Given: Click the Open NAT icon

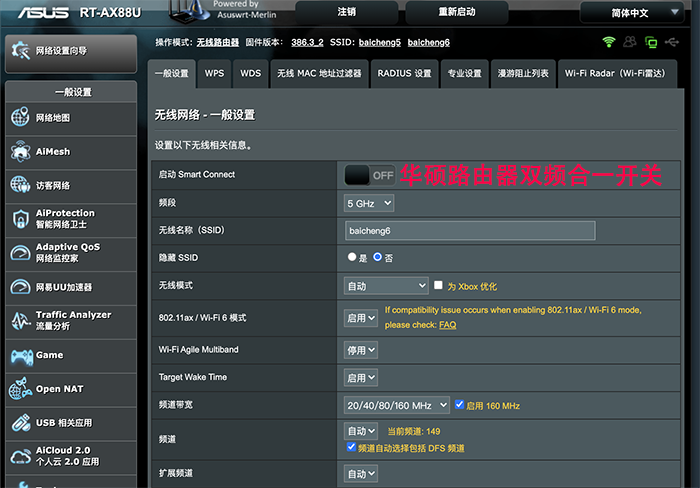Looking at the screenshot, I should pyautogui.click(x=21, y=388).
